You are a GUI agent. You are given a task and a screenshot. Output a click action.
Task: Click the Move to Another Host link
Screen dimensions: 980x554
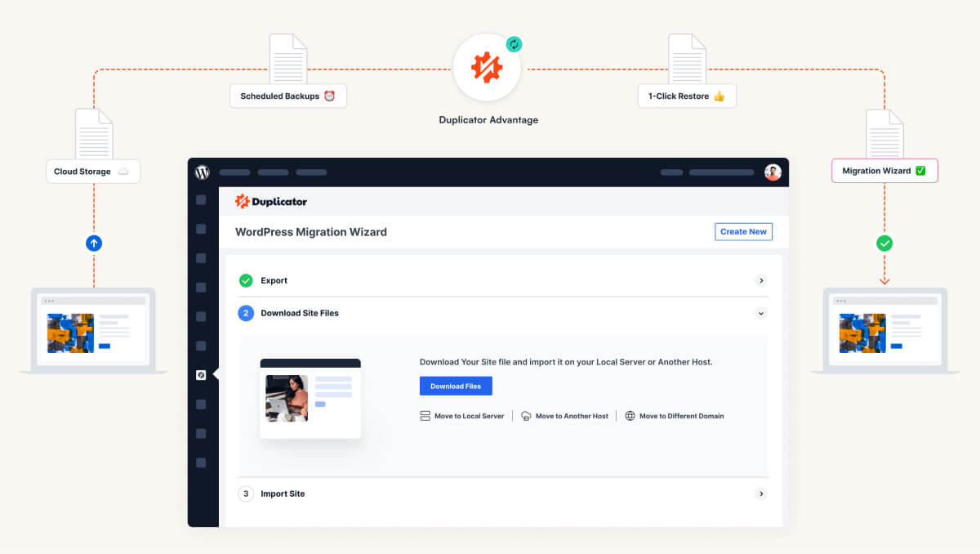[x=564, y=416]
